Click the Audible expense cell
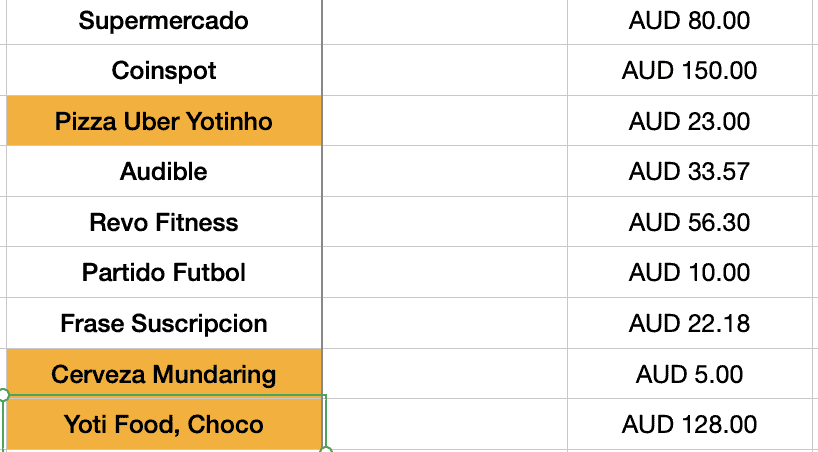This screenshot has width=818, height=452. tap(164, 172)
